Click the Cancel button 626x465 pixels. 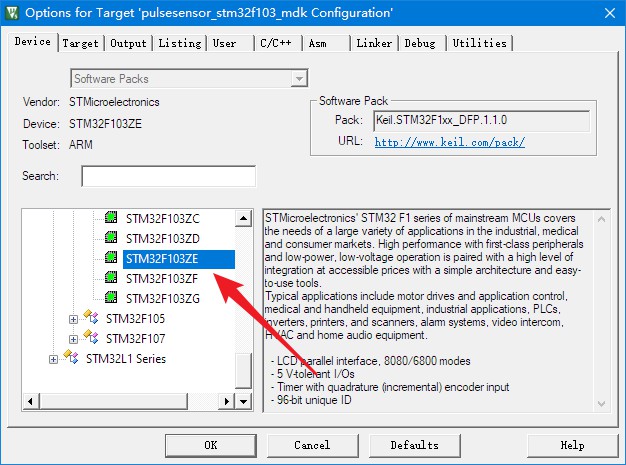coord(312,445)
